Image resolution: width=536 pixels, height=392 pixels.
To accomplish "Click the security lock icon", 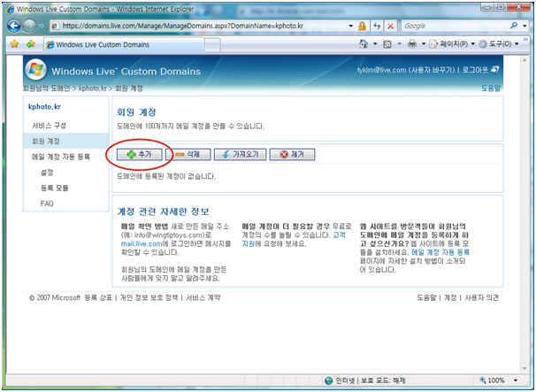I will tap(362, 26).
